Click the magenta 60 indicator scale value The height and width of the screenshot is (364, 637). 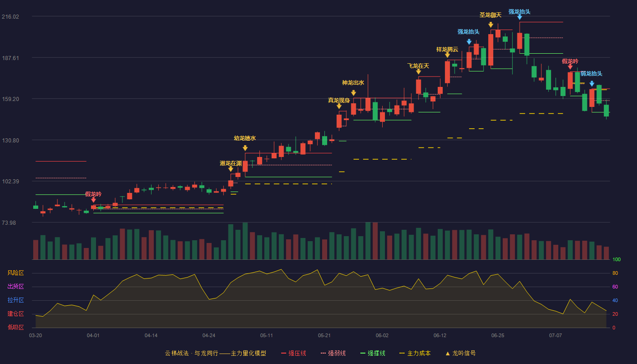click(615, 287)
